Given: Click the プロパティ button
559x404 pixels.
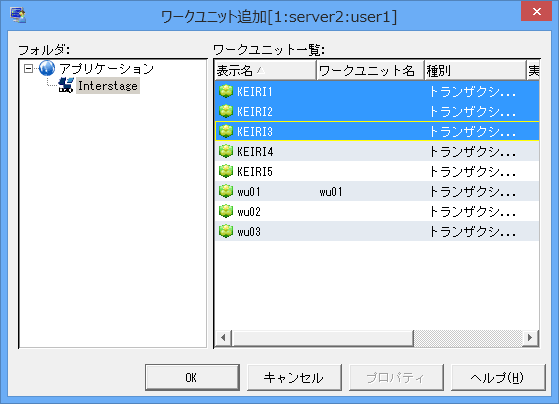Looking at the screenshot, I should (x=396, y=377).
